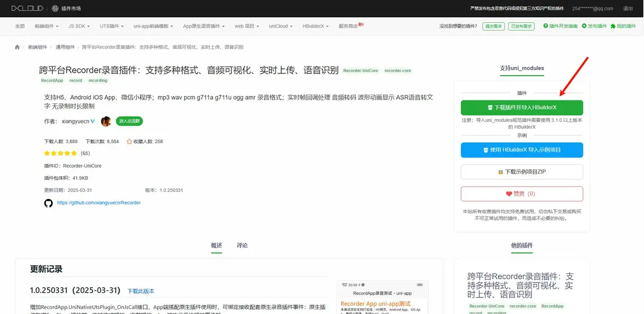The width and height of the screenshot is (644, 314).
Task: Click the 提交需求 button
Action: tap(494, 26)
